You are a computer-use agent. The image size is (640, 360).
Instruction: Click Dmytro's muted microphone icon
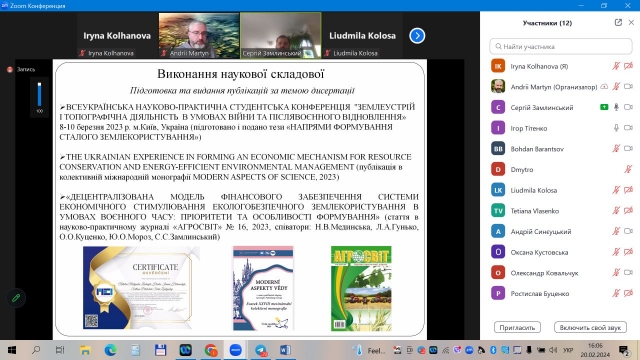click(x=628, y=169)
